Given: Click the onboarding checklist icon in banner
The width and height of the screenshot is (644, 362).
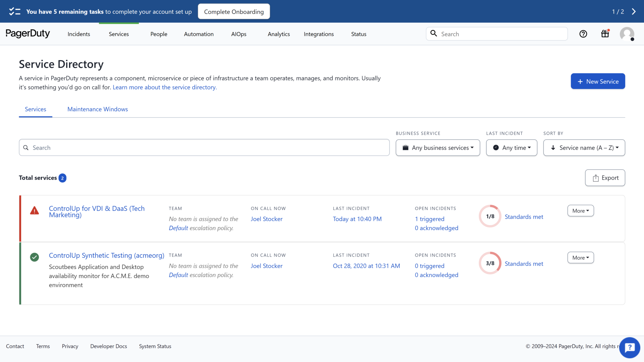Looking at the screenshot, I should [14, 11].
